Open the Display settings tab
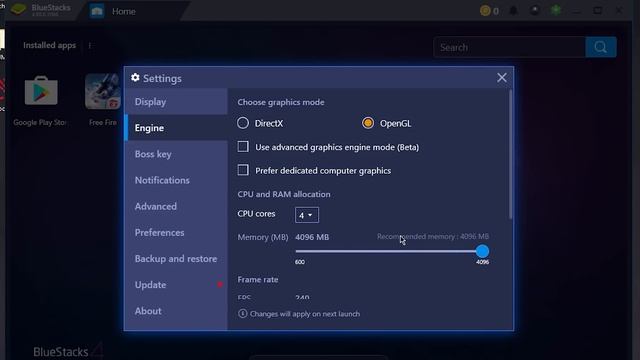 pos(176,102)
